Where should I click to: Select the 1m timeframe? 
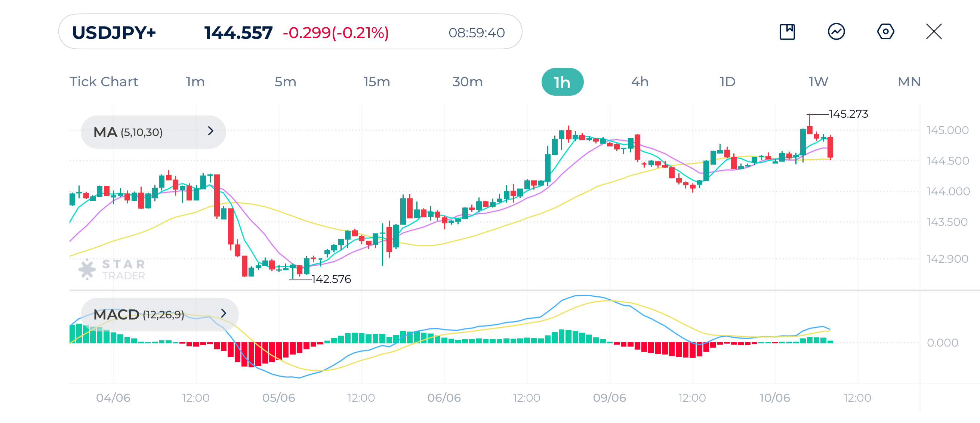click(195, 81)
